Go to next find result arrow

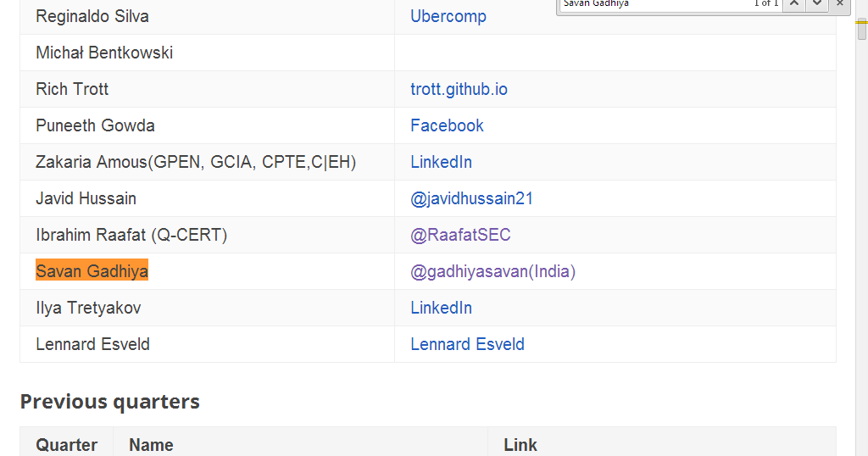[x=815, y=4]
